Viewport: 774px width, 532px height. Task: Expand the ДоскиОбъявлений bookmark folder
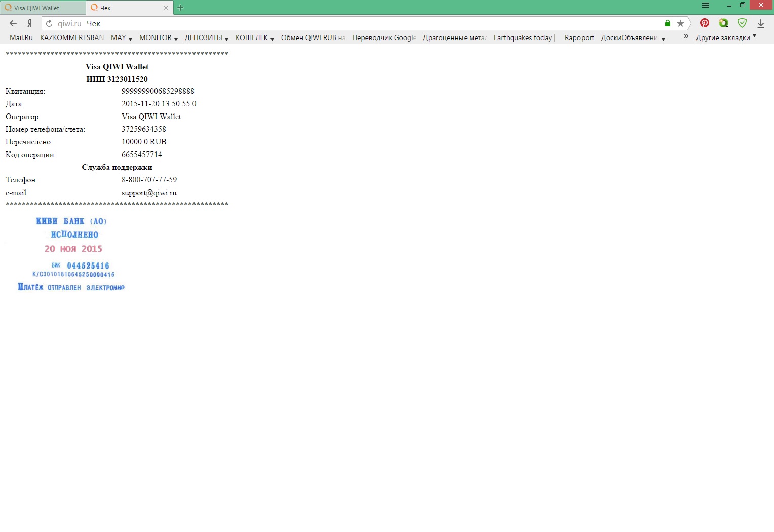pos(633,37)
